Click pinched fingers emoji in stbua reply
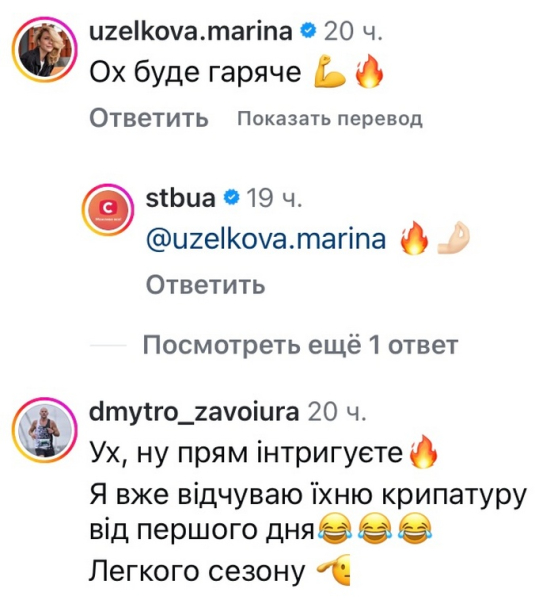 pos(453,238)
